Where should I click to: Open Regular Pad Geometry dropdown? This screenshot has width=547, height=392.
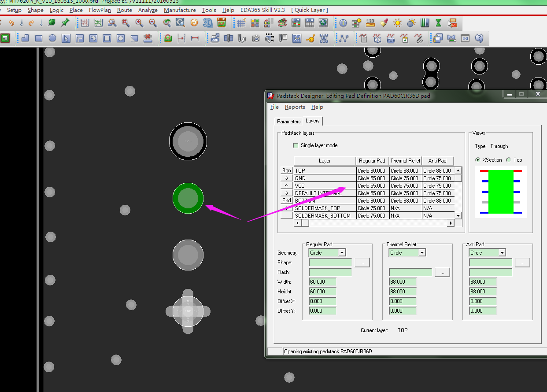[x=342, y=253]
